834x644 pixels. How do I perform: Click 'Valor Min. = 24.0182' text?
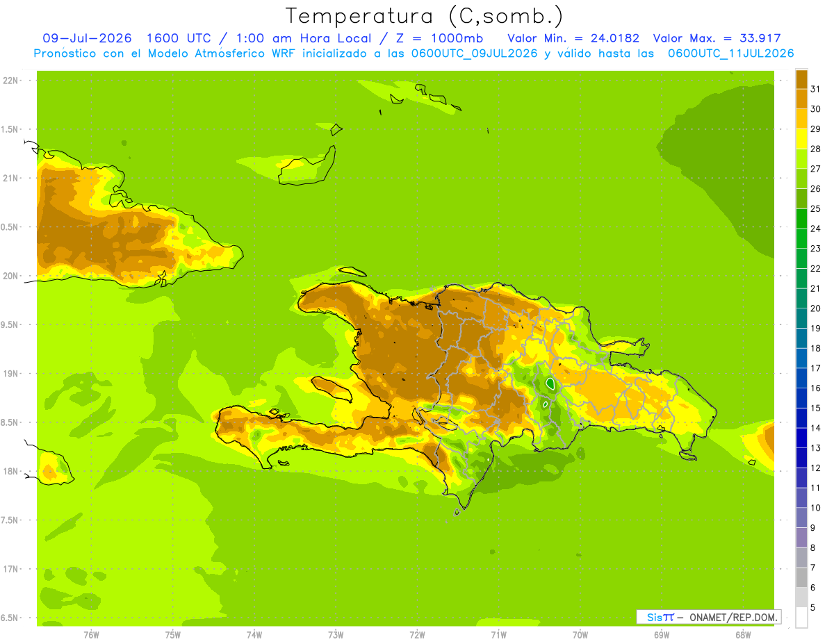tap(573, 38)
